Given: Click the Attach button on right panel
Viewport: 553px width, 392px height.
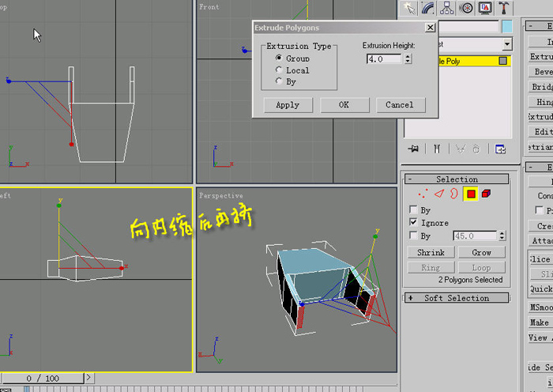Looking at the screenshot, I should [540, 240].
